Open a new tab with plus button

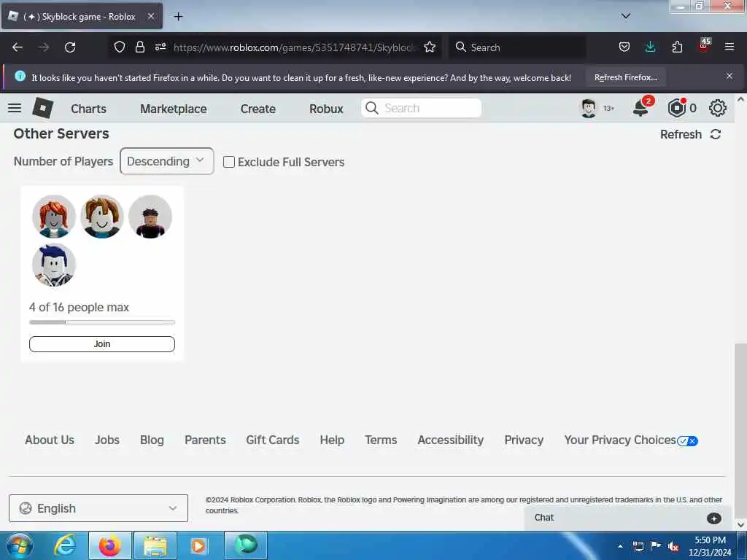point(178,17)
